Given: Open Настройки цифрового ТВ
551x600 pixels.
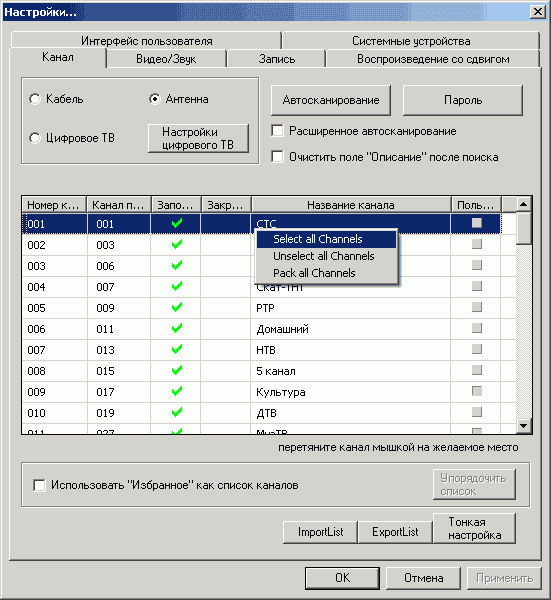Looking at the screenshot, I should [x=198, y=138].
